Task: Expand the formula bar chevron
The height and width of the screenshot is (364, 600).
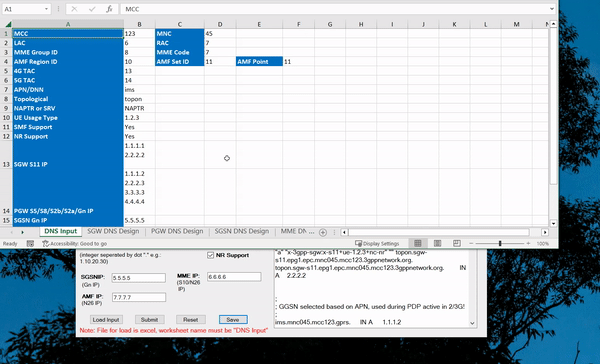Action: click(x=551, y=9)
